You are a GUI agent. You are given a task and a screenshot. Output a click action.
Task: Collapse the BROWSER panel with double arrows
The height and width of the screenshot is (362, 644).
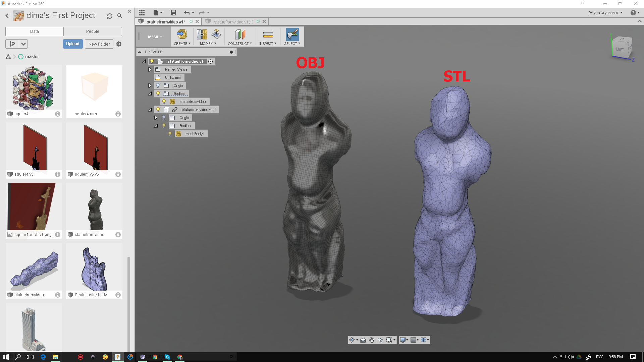(x=140, y=52)
